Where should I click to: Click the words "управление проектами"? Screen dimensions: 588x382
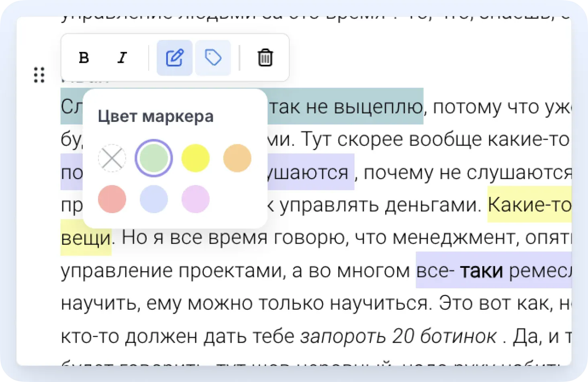(x=173, y=271)
